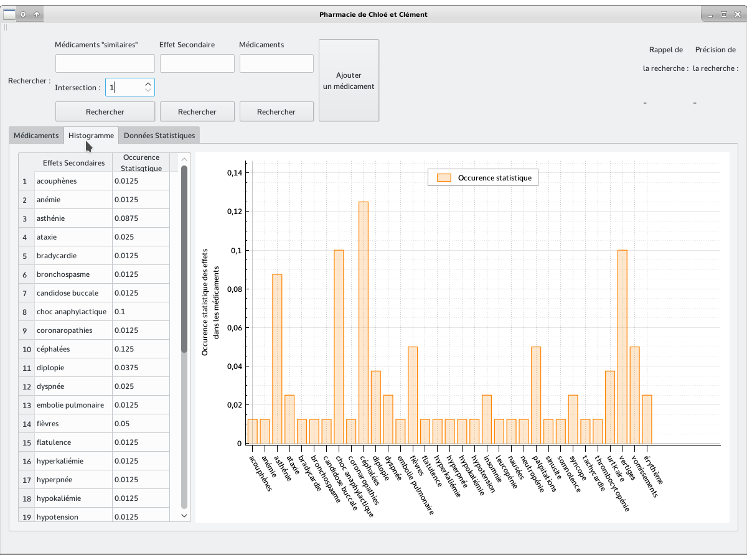Sort by Effets Secondaires column header
Screen dimensions: 747x560
tap(73, 163)
